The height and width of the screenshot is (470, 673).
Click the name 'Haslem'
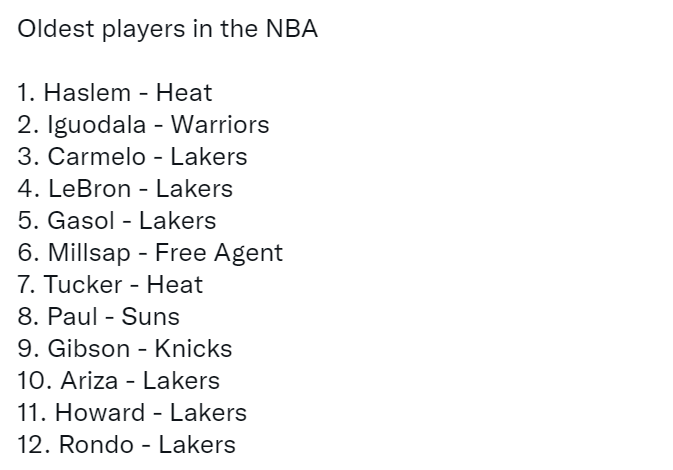point(87,93)
